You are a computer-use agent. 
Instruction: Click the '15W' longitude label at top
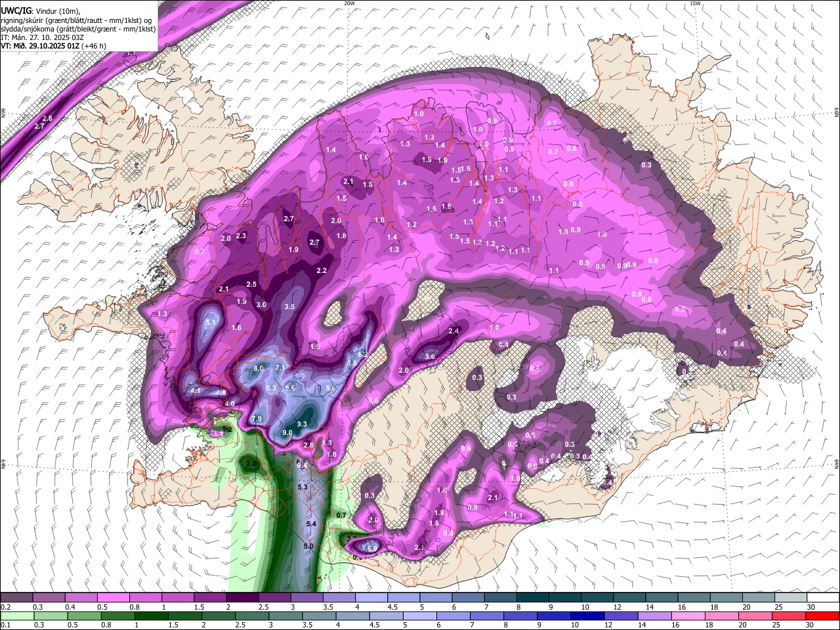coord(695,3)
